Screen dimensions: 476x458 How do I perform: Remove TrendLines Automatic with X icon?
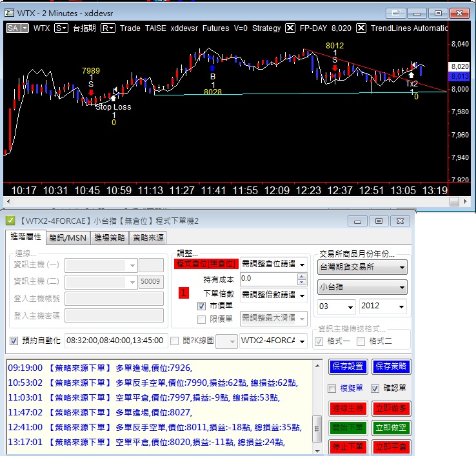pyautogui.click(x=361, y=28)
